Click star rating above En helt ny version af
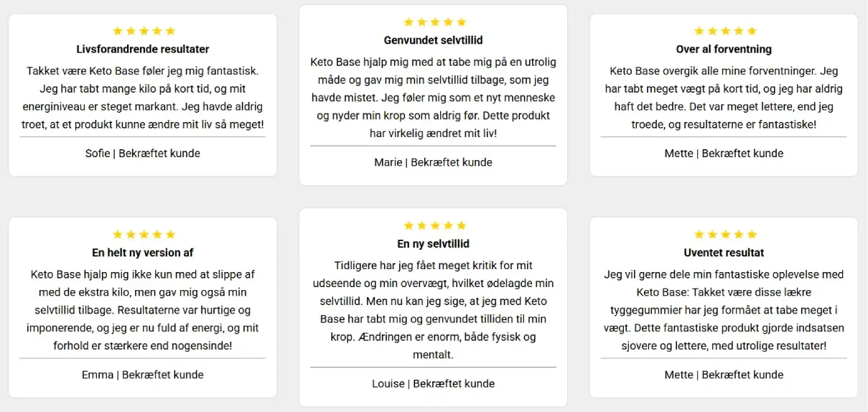The width and height of the screenshot is (868, 412). point(144,235)
